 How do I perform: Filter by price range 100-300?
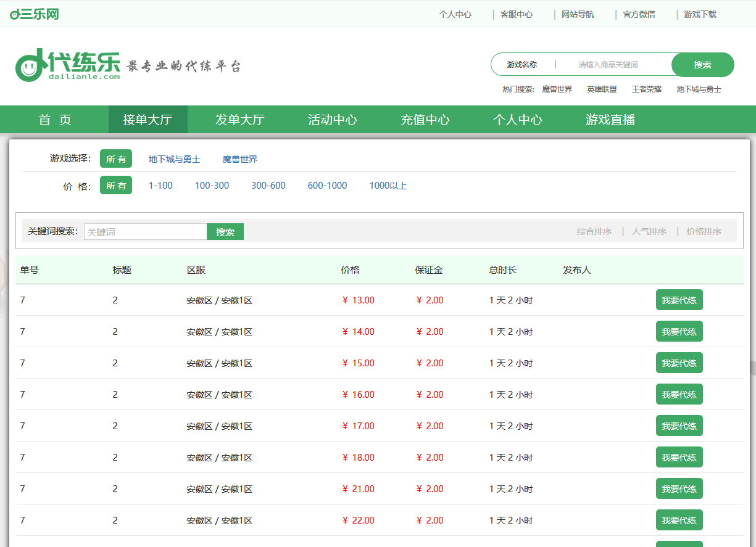coord(212,186)
